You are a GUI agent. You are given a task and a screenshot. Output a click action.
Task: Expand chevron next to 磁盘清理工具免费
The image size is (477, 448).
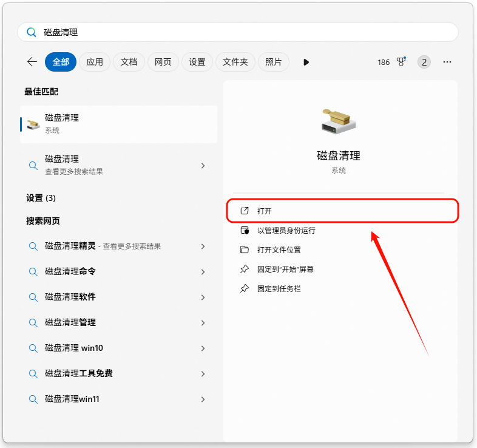[203, 374]
